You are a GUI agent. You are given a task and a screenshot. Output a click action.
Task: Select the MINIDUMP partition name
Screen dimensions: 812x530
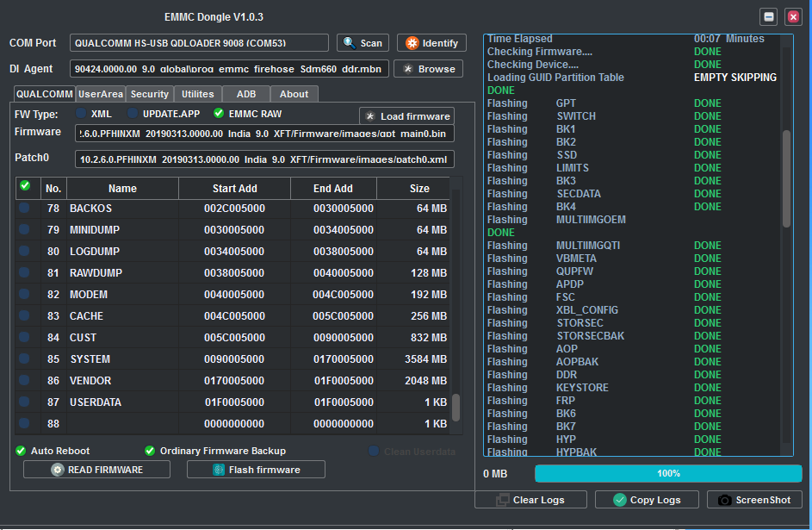coord(95,229)
